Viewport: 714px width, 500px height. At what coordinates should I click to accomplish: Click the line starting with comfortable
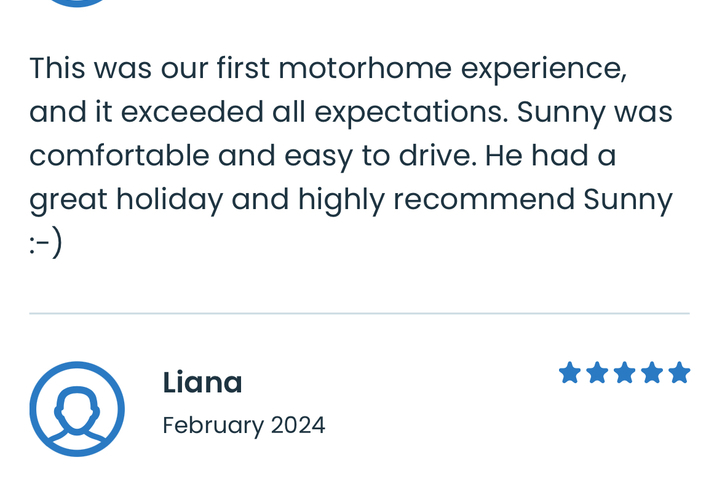[x=323, y=156]
